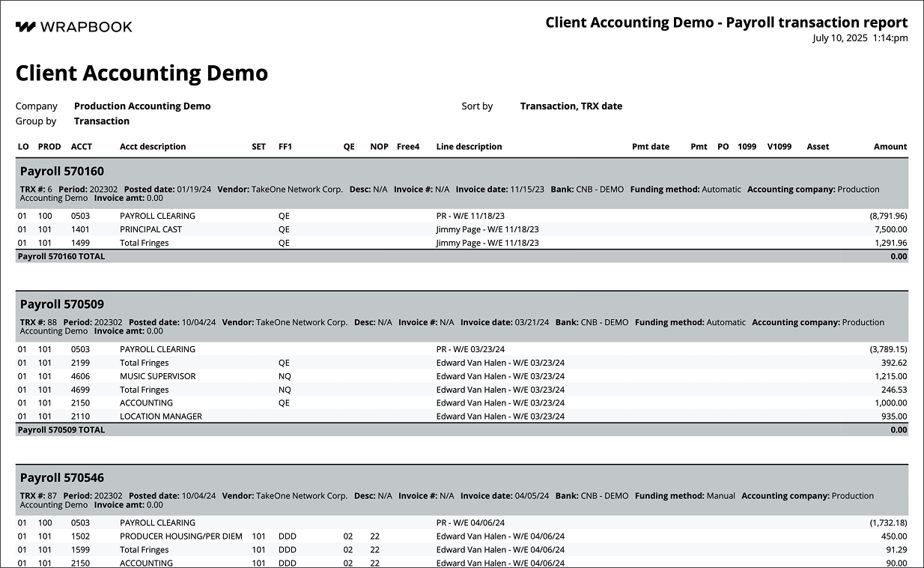Click the amount '91.29'
Viewport: 924px width, 568px height.
point(897,550)
